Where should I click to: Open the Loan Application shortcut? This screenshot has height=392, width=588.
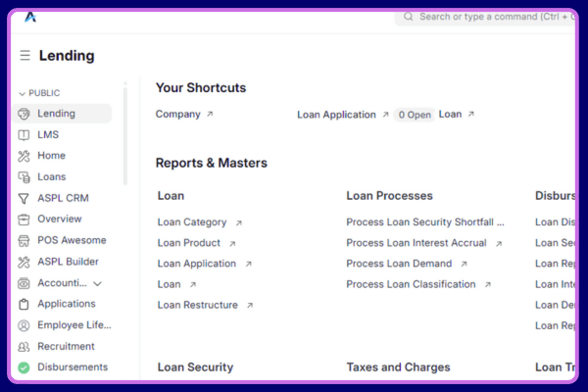pyautogui.click(x=336, y=115)
